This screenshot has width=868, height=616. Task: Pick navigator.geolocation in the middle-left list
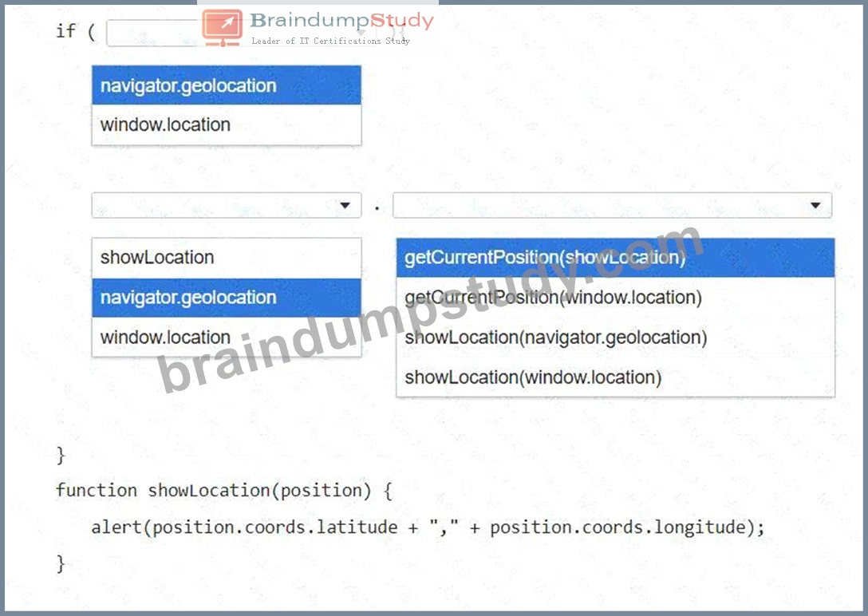click(x=227, y=297)
